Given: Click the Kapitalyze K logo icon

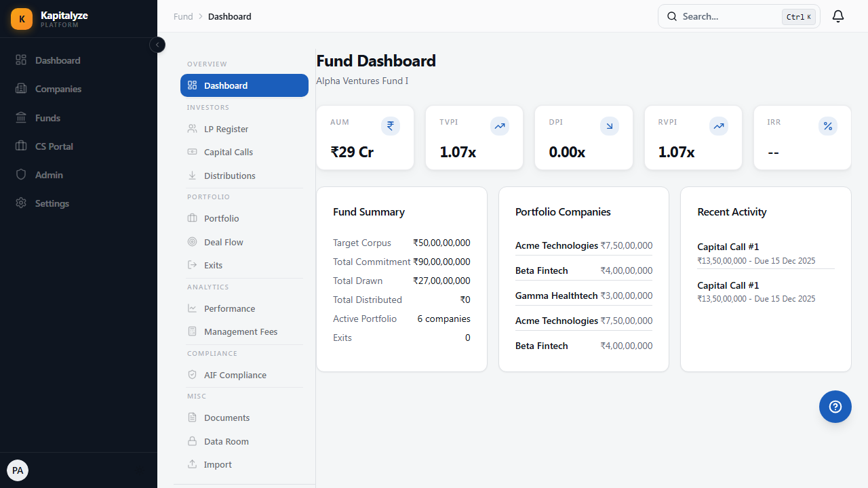Looking at the screenshot, I should 22,19.
